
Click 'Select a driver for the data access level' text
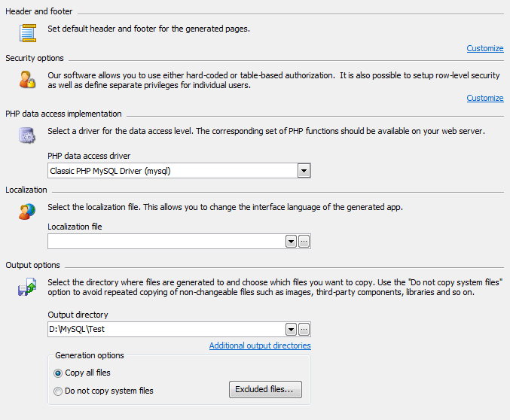(x=267, y=131)
